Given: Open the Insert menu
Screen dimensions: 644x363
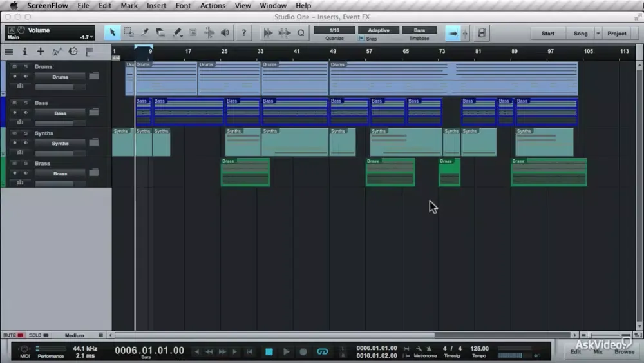Looking at the screenshot, I should (x=156, y=6).
